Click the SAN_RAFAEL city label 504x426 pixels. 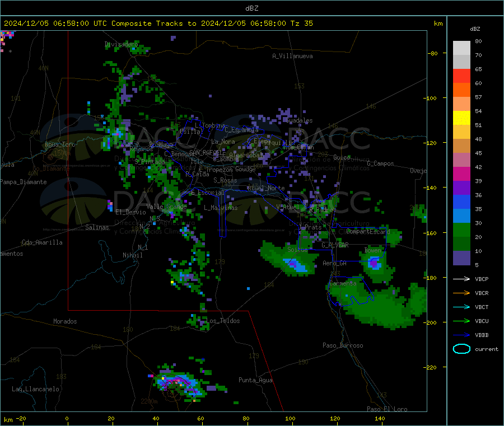[x=207, y=152]
